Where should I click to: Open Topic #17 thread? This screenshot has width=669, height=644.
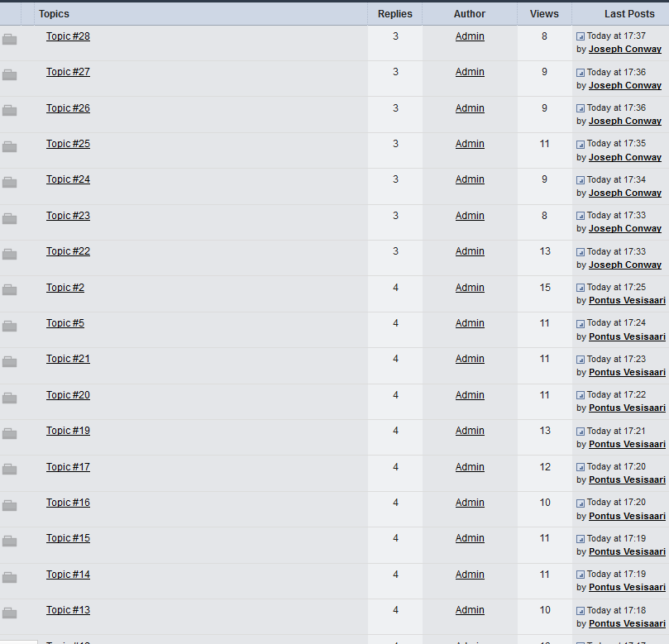click(x=69, y=466)
